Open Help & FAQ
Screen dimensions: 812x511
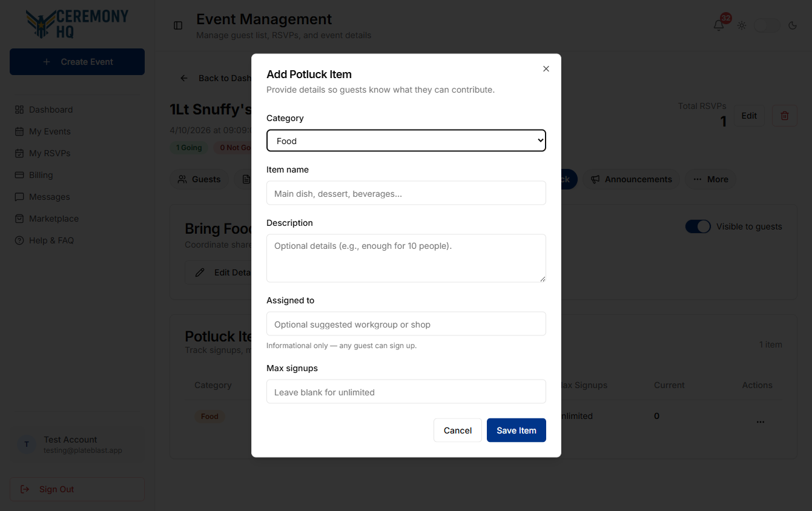77,240
